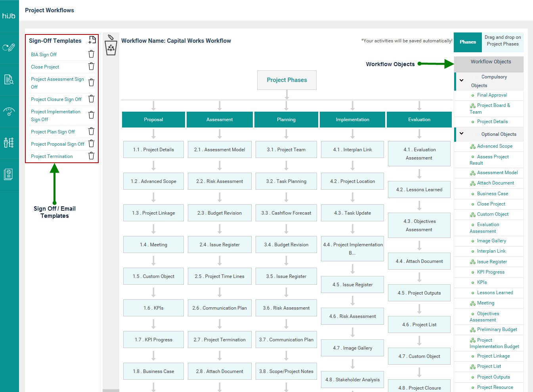
Task: Select the Workflow Objects panel header
Action: 491,62
